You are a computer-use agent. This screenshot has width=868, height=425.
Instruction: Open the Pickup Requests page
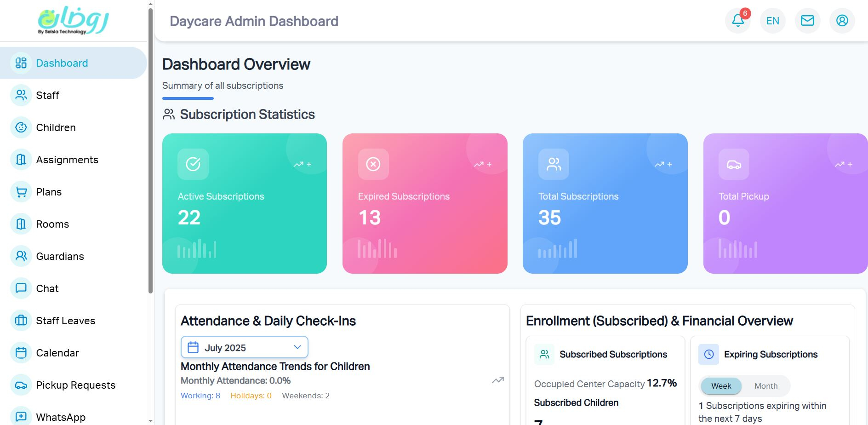[75, 385]
